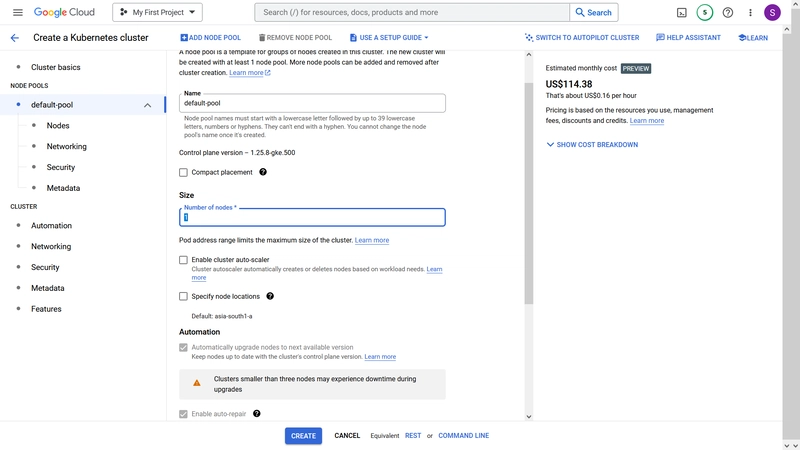Open cluster Automation section

point(52,226)
